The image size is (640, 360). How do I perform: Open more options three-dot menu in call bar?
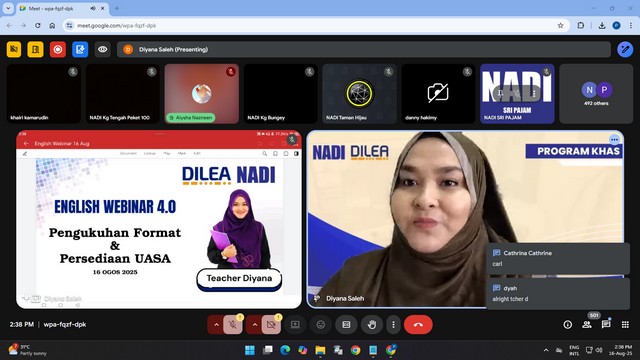[x=393, y=324]
